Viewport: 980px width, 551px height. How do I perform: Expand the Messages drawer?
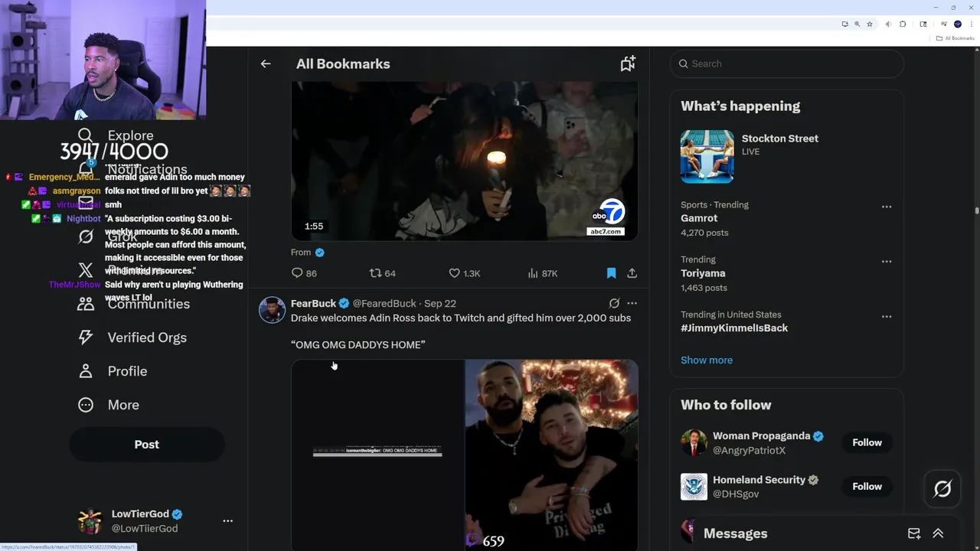click(938, 533)
